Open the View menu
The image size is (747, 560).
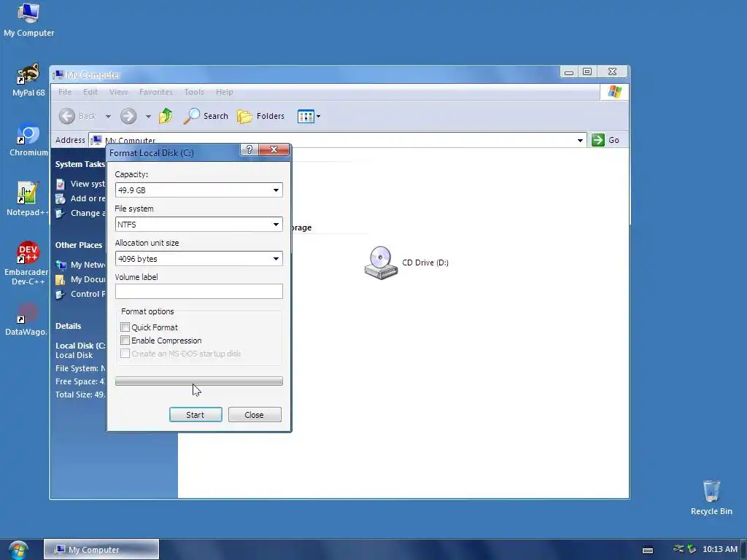(118, 92)
